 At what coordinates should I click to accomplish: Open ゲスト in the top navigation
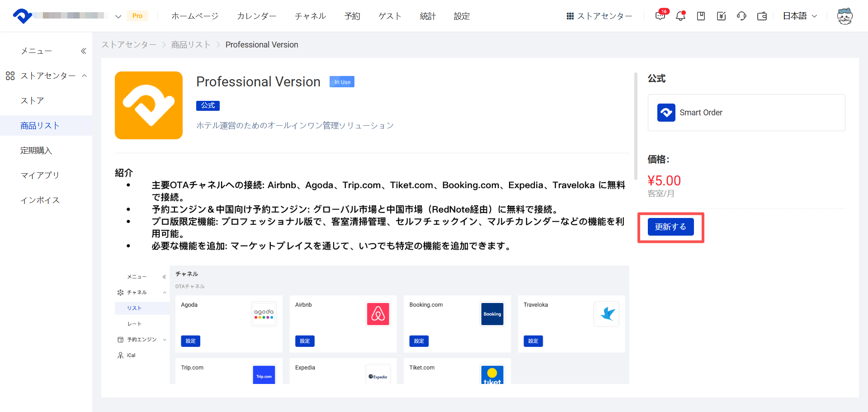(390, 16)
